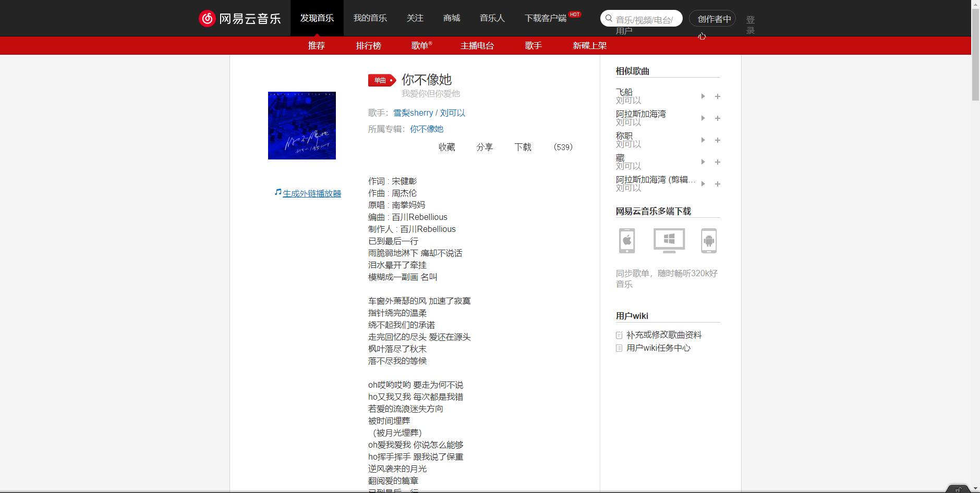Click the Windows client download icon
Image resolution: width=980 pixels, height=493 pixels.
tap(668, 241)
